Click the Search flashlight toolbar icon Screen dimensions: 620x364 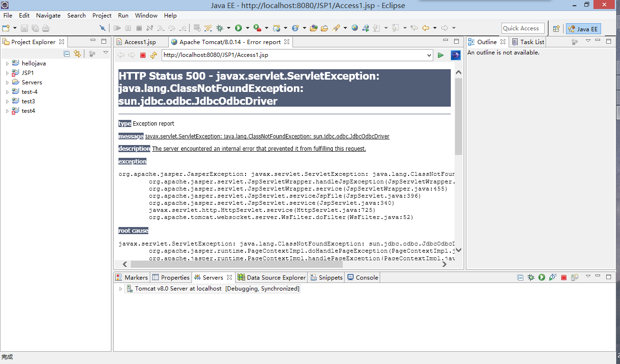point(336,28)
